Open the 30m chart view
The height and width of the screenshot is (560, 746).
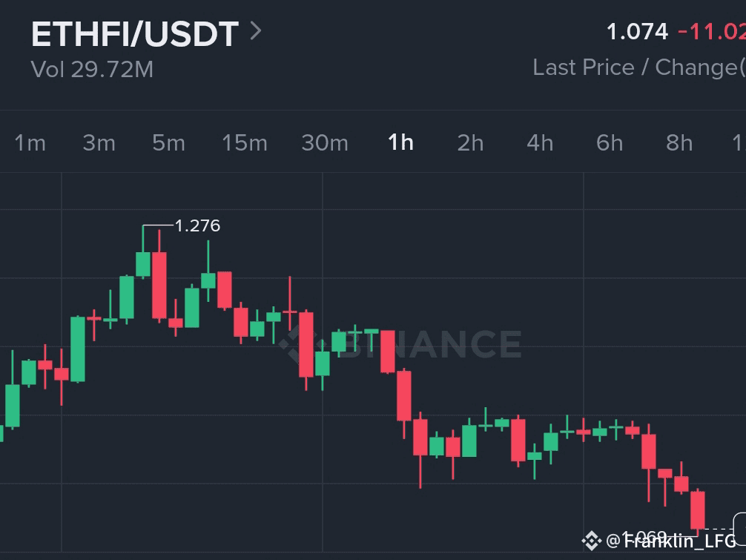(325, 143)
